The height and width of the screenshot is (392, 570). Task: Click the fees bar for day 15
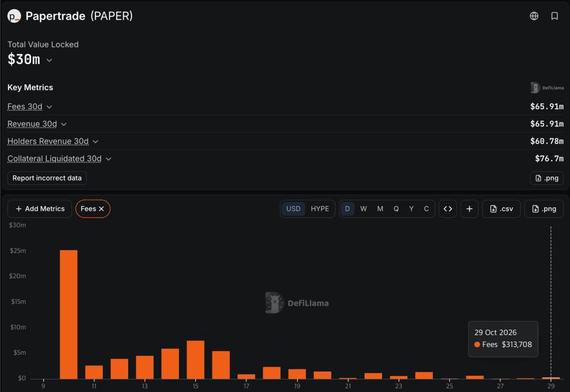pyautogui.click(x=195, y=360)
